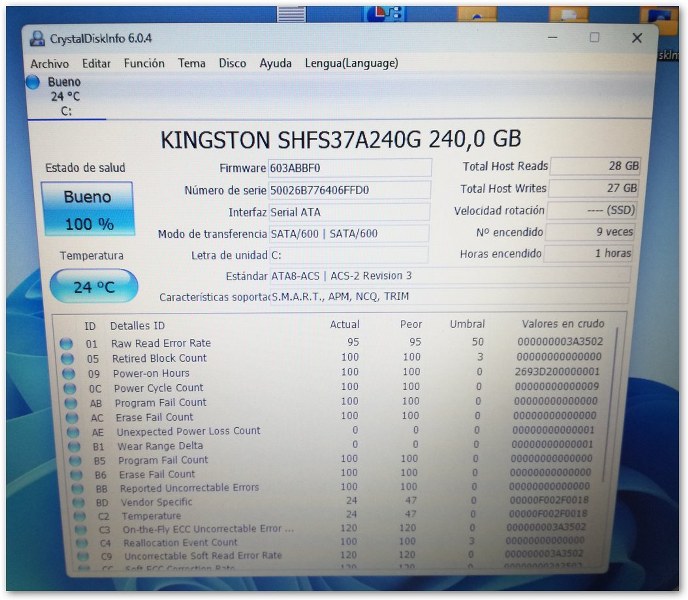Click the CrystalDiskInfo app icon in title bar
This screenshot has width=688, height=600.
[37, 39]
